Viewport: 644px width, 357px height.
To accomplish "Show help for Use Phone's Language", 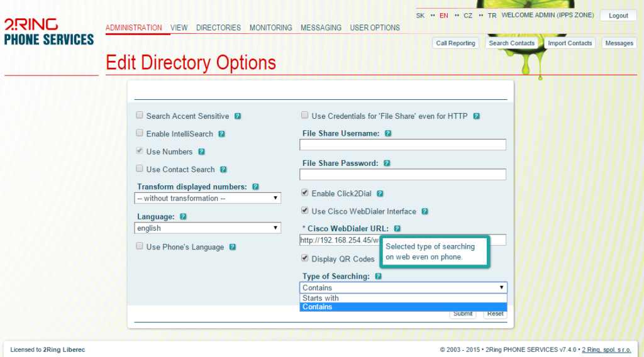I will point(233,247).
